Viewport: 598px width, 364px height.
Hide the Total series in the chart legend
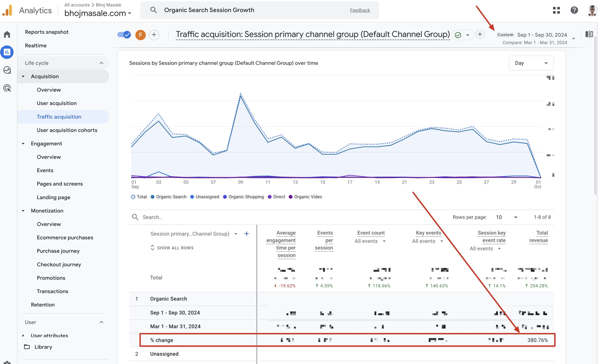pos(133,197)
